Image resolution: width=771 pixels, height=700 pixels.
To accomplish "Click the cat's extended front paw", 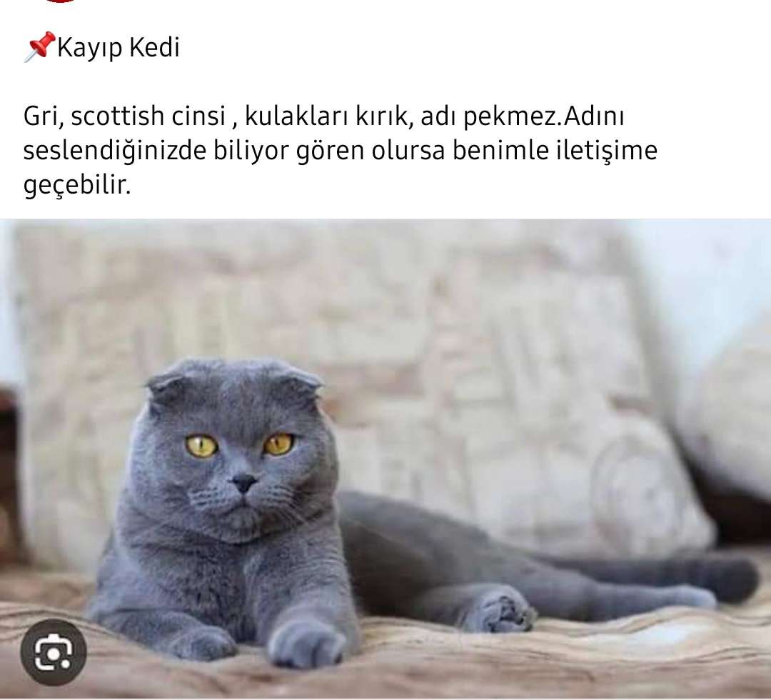I will tap(306, 642).
